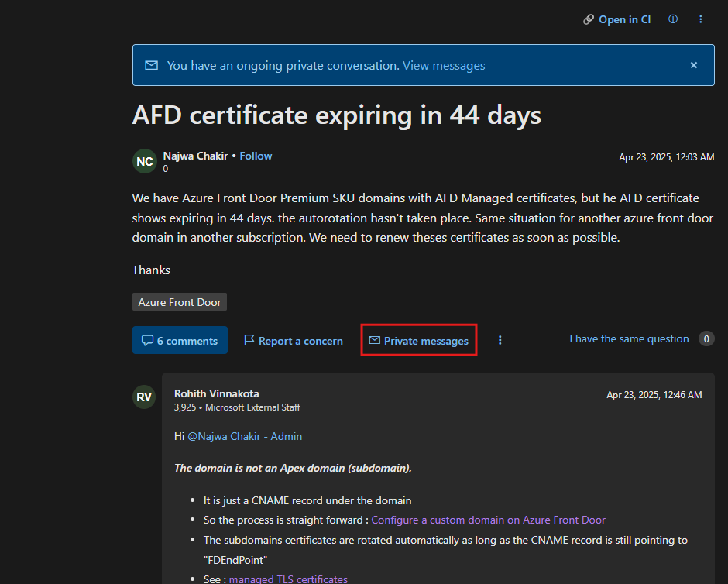The width and height of the screenshot is (728, 584).
Task: Click the envelope icon of Private messages
Action: pos(374,340)
